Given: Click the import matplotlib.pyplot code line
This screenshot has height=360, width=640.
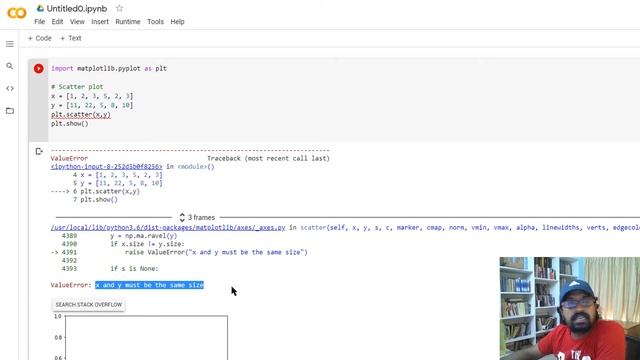Looking at the screenshot, I should [109, 69].
